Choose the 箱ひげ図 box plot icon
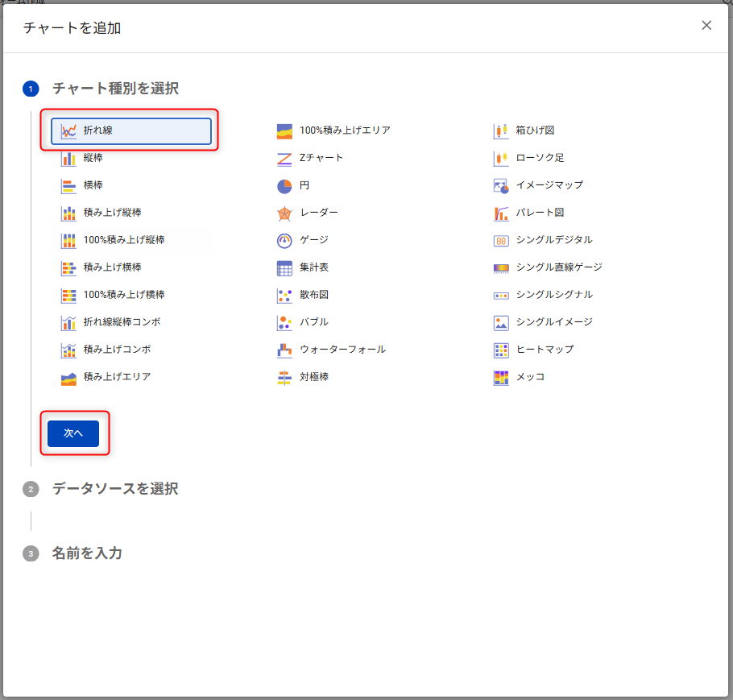 click(x=501, y=130)
